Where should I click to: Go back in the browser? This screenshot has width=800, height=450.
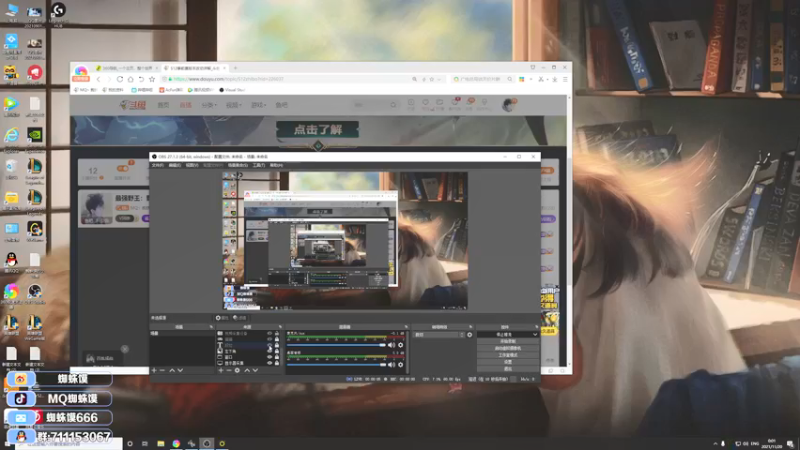pyautogui.click(x=98, y=79)
